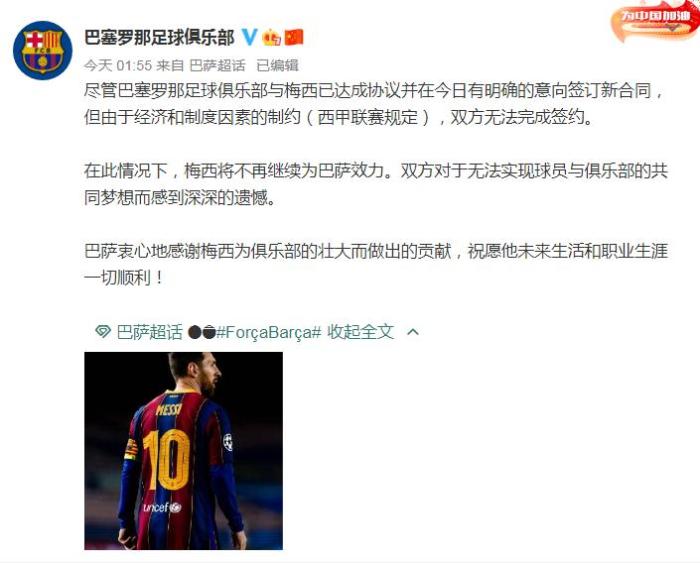Click the closing paragraph thanking Messi
The height and width of the screenshot is (563, 700).
click(375, 264)
